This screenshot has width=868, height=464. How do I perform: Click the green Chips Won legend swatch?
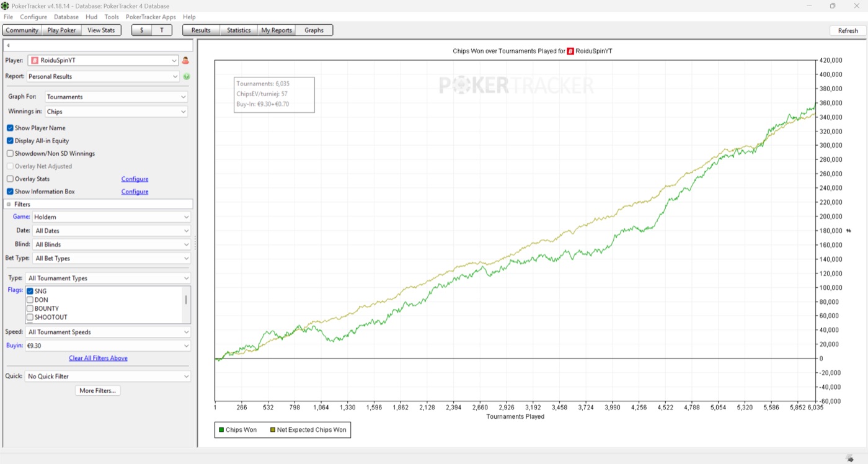click(221, 430)
